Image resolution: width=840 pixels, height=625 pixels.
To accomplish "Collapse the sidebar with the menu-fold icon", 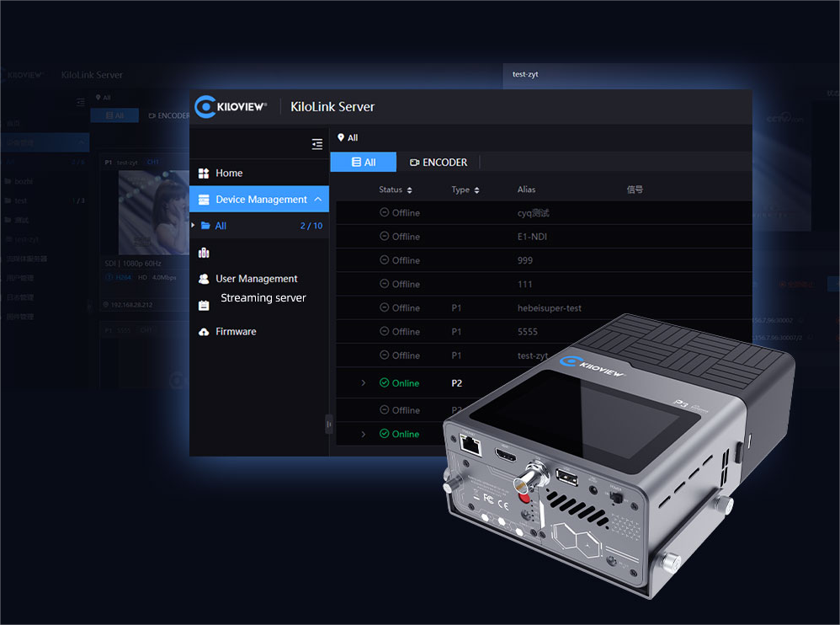I will [317, 144].
